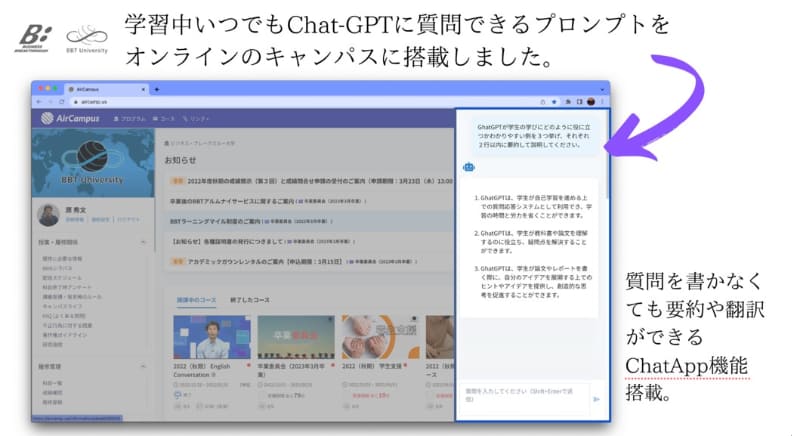The width and height of the screenshot is (800, 436).
Task: Click the browser side panel icon
Action: click(579, 102)
